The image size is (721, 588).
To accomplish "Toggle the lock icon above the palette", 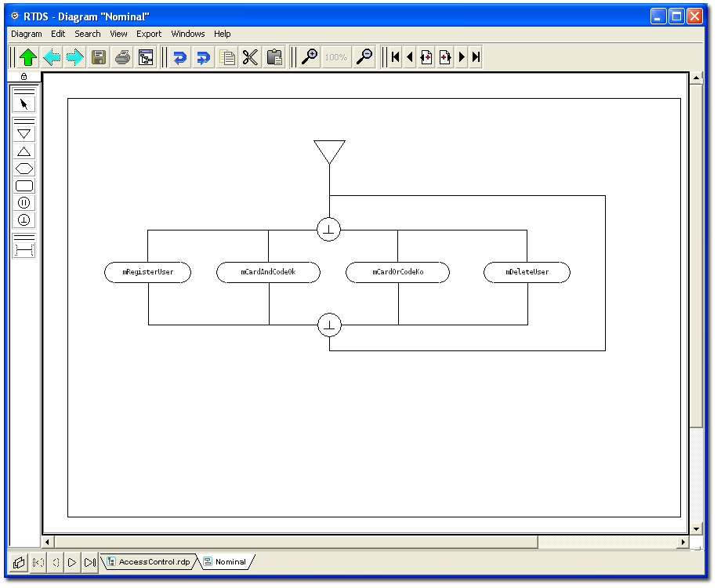I will pyautogui.click(x=24, y=77).
